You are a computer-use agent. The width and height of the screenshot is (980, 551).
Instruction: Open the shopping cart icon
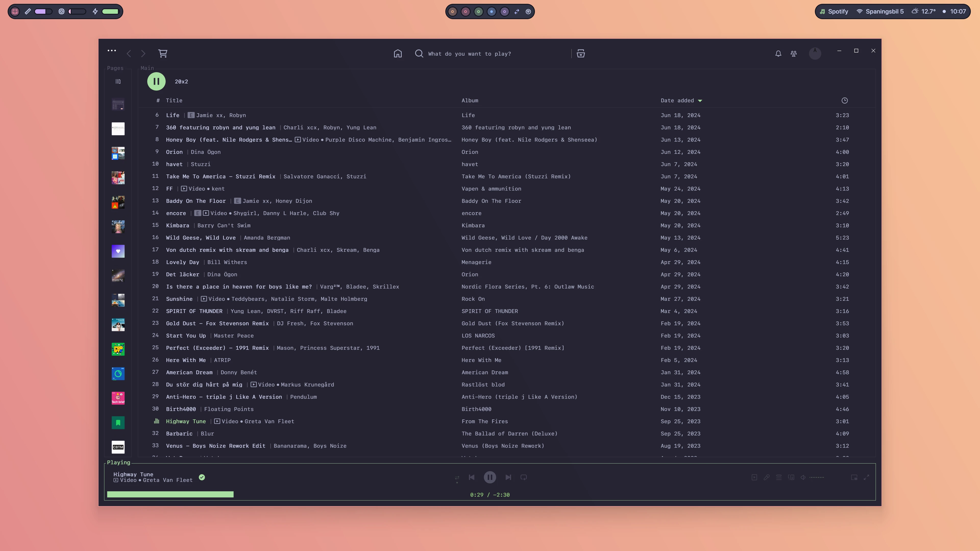tap(163, 54)
